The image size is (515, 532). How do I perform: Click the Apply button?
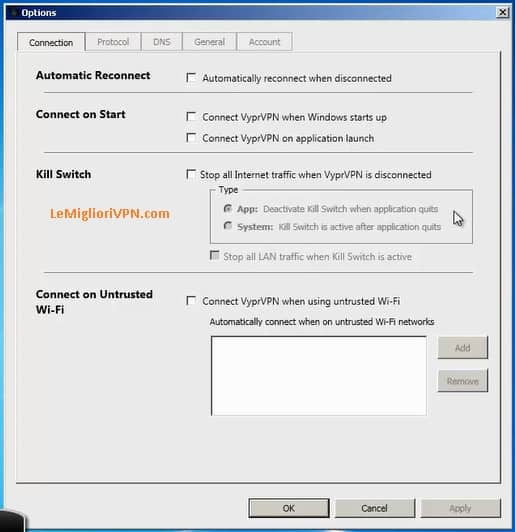(460, 508)
